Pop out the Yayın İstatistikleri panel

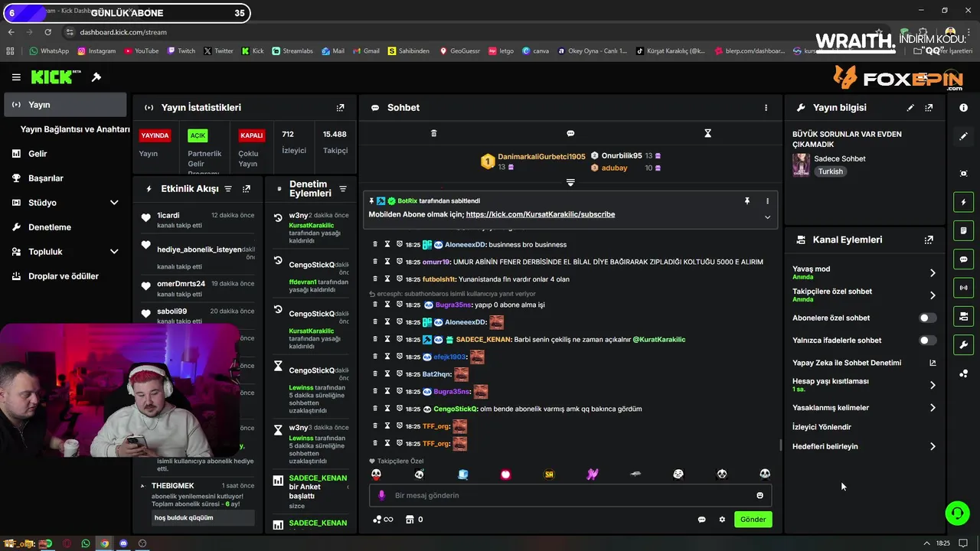341,108
